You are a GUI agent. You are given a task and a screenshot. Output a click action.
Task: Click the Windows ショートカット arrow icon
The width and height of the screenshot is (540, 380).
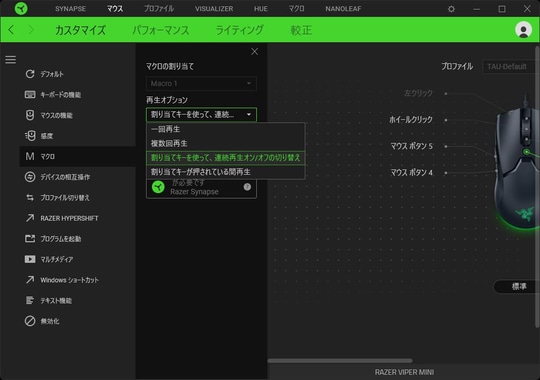30,280
